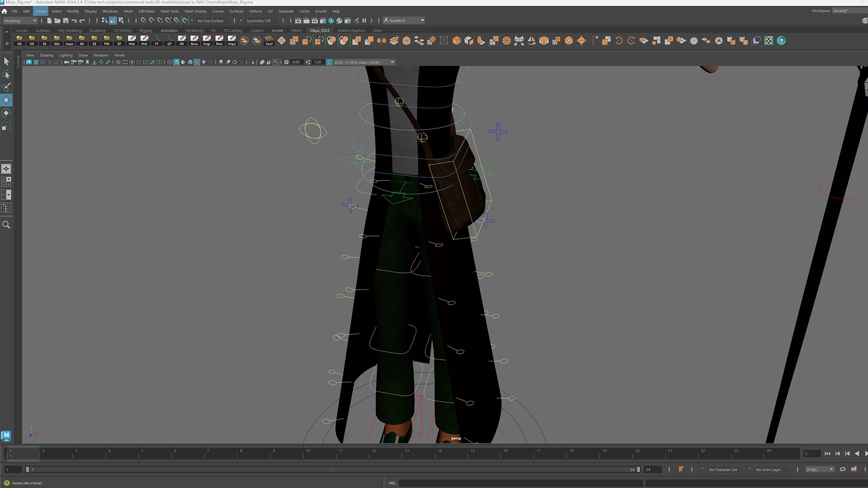Screen dimensions: 868x488
Task: Switch to the Poly Modeling shelf tab
Action: 70,31
